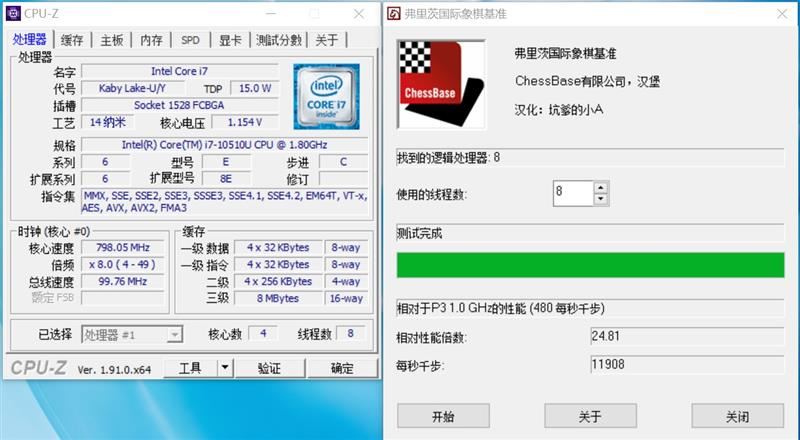The height and width of the screenshot is (440, 800).
Task: Click the 4-way cache associativity value
Action: pos(346,281)
